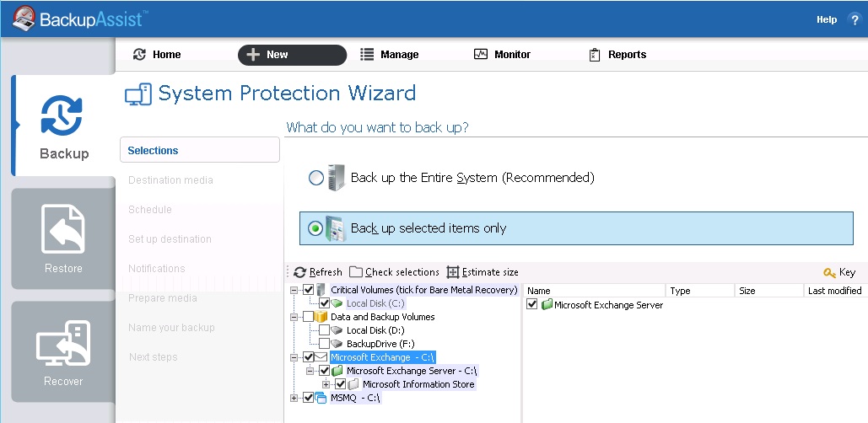Select Back up the Entire System option
868x423 pixels.
point(315,178)
